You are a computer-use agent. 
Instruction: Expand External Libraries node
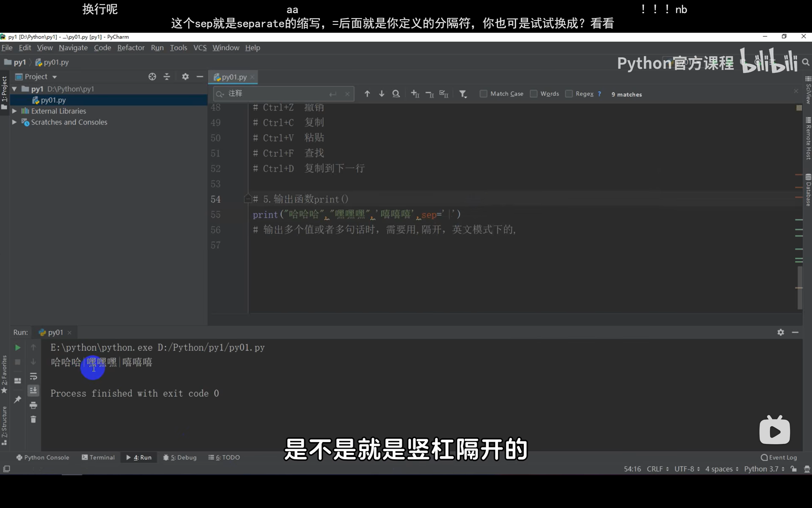(x=14, y=111)
